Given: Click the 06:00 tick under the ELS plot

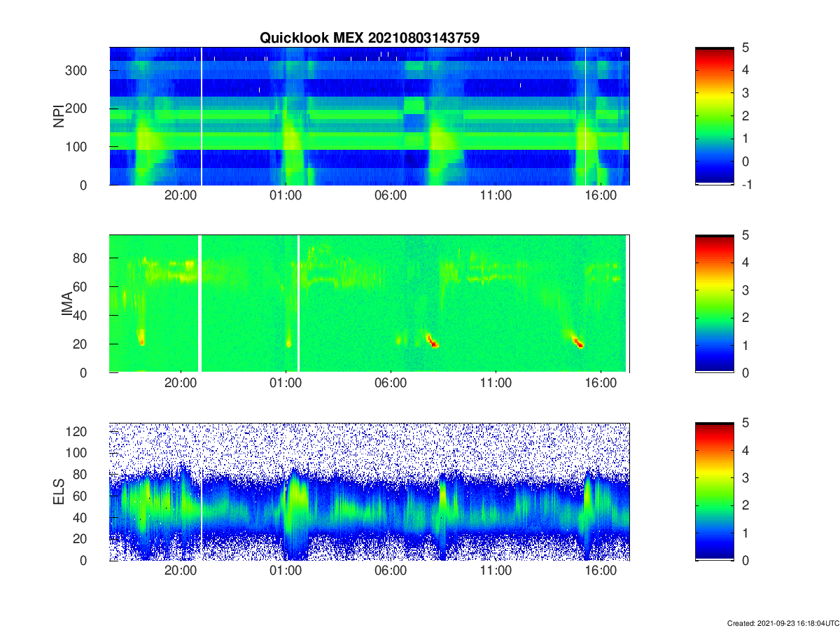Looking at the screenshot, I should [391, 571].
